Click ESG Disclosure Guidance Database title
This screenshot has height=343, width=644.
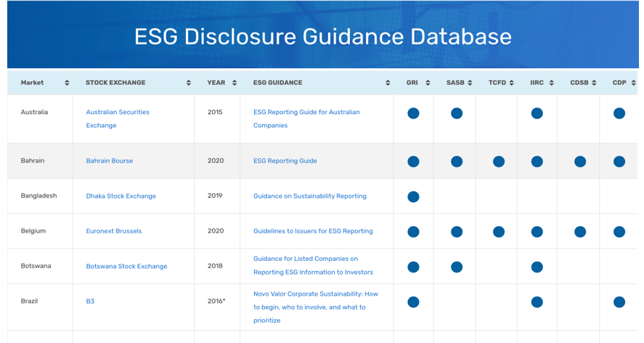323,36
